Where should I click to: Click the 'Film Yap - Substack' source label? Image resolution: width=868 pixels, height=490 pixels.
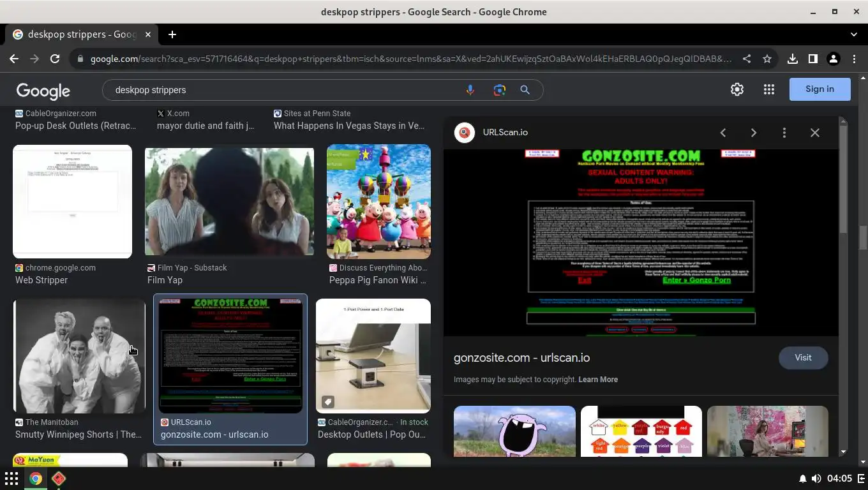192,268
